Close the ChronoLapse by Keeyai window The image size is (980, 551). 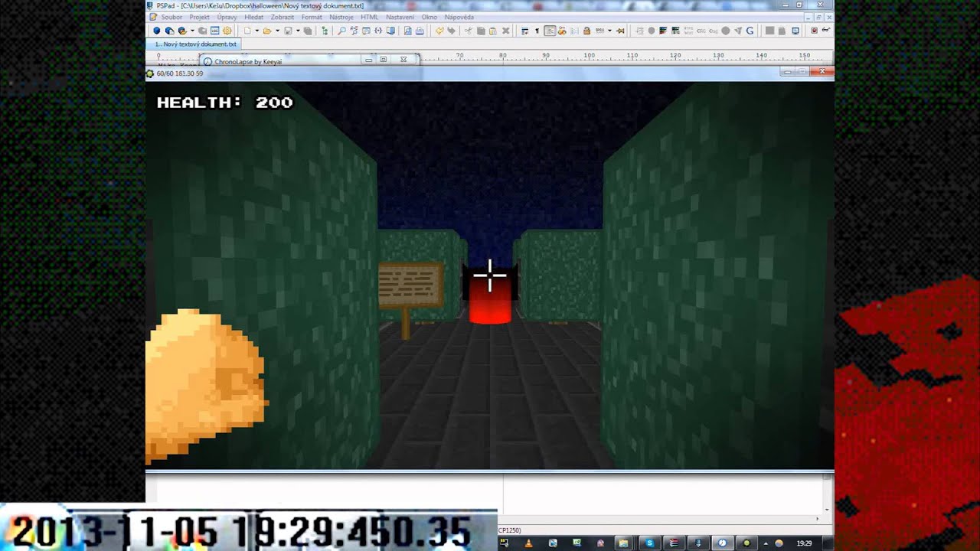click(x=403, y=60)
